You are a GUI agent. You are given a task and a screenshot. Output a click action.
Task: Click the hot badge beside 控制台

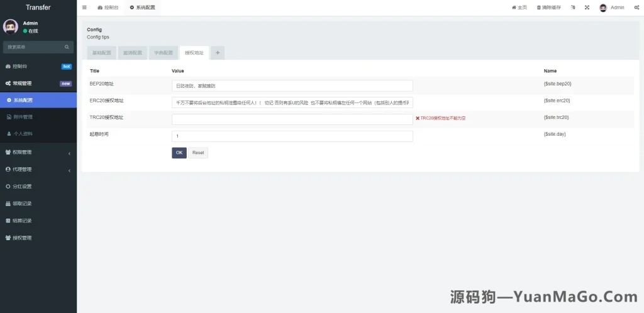[67, 67]
